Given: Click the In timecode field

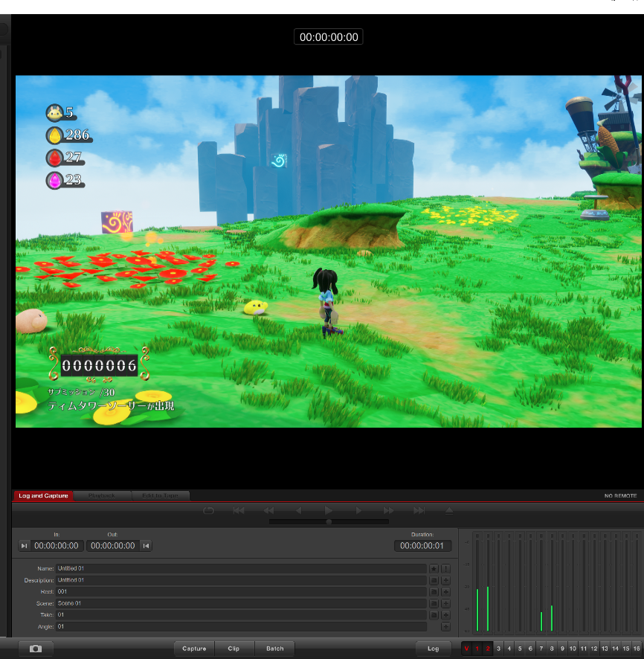Looking at the screenshot, I should pyautogui.click(x=57, y=546).
